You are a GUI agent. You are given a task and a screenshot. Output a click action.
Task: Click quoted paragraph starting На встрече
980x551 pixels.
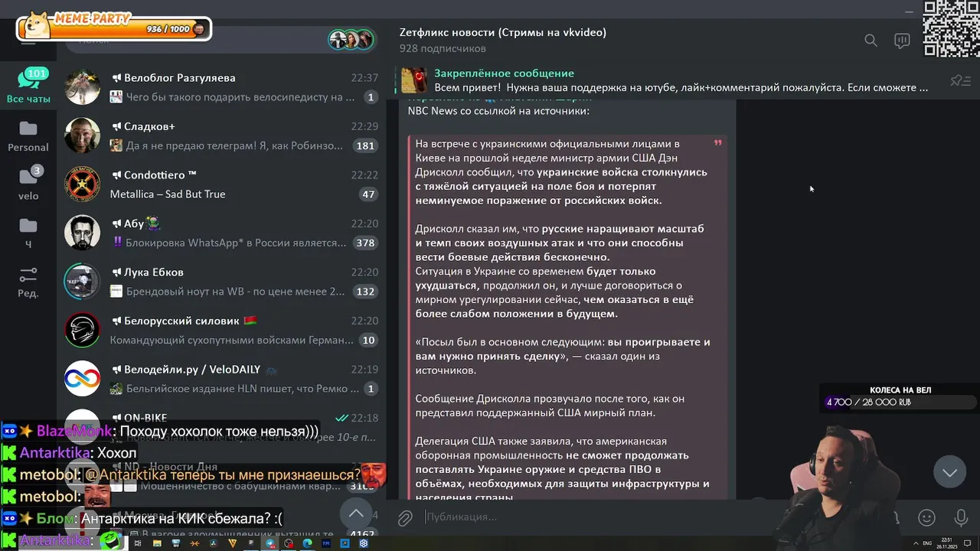pyautogui.click(x=561, y=172)
